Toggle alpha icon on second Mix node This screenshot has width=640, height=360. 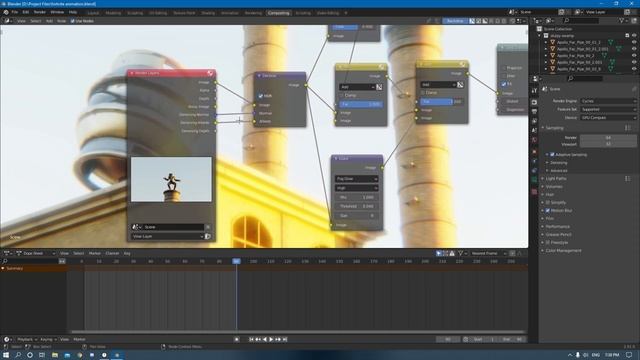[x=460, y=84]
